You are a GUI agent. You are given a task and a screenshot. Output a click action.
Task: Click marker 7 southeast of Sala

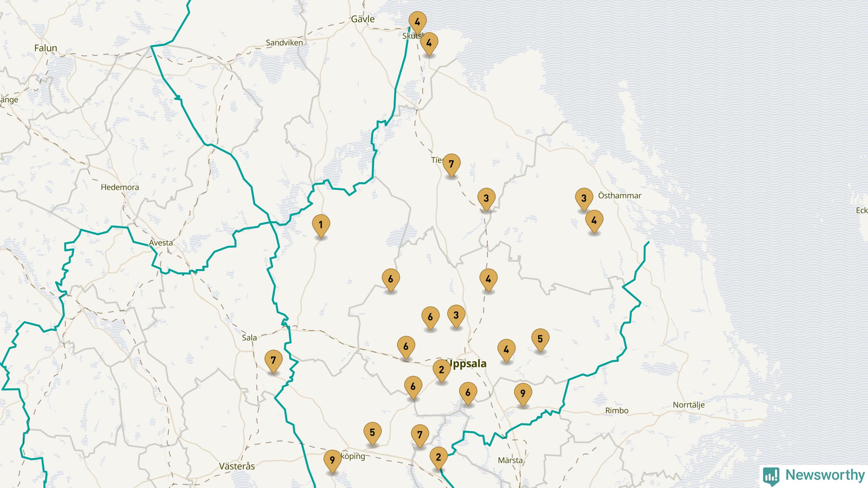(273, 361)
